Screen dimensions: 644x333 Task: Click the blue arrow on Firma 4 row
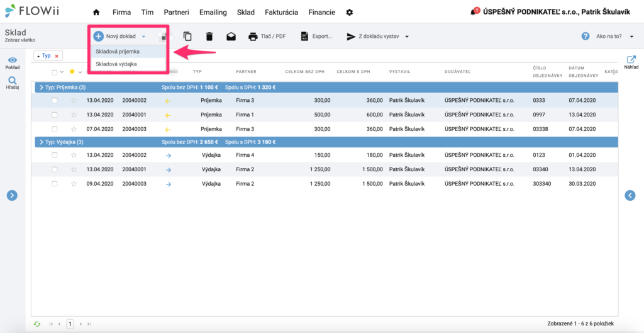(x=168, y=155)
